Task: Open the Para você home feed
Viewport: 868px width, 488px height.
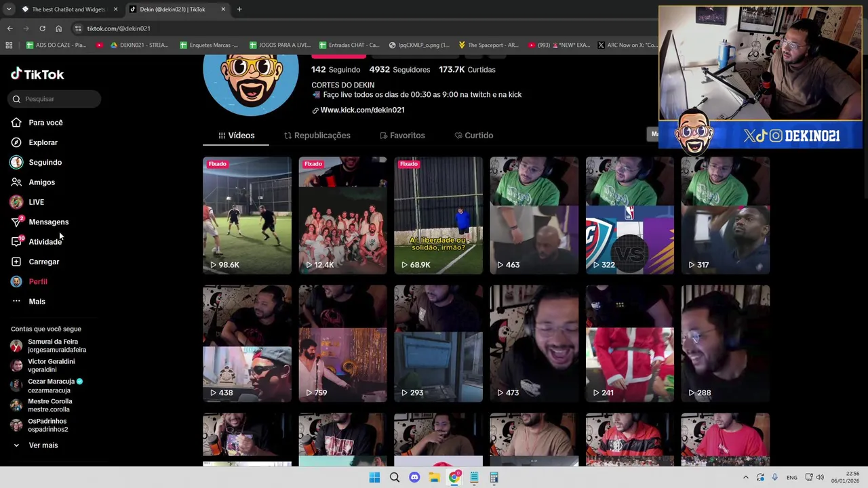Action: pyautogui.click(x=37, y=123)
